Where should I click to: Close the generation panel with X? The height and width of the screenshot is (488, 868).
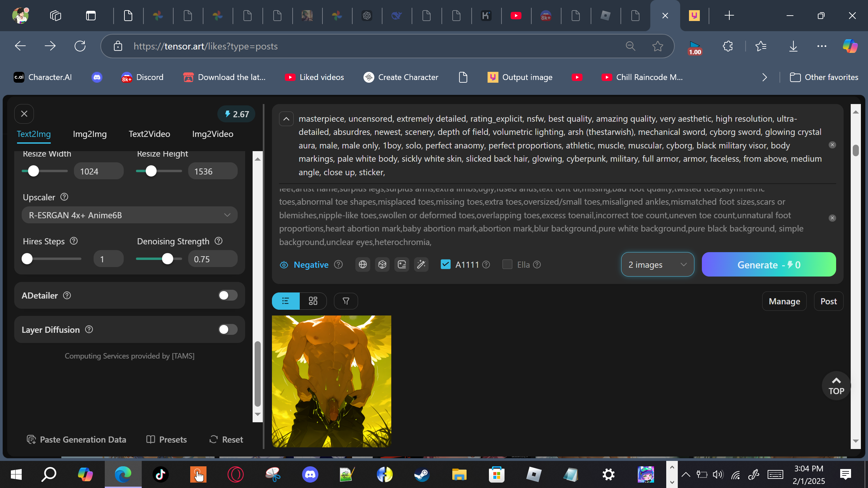pos(24,114)
